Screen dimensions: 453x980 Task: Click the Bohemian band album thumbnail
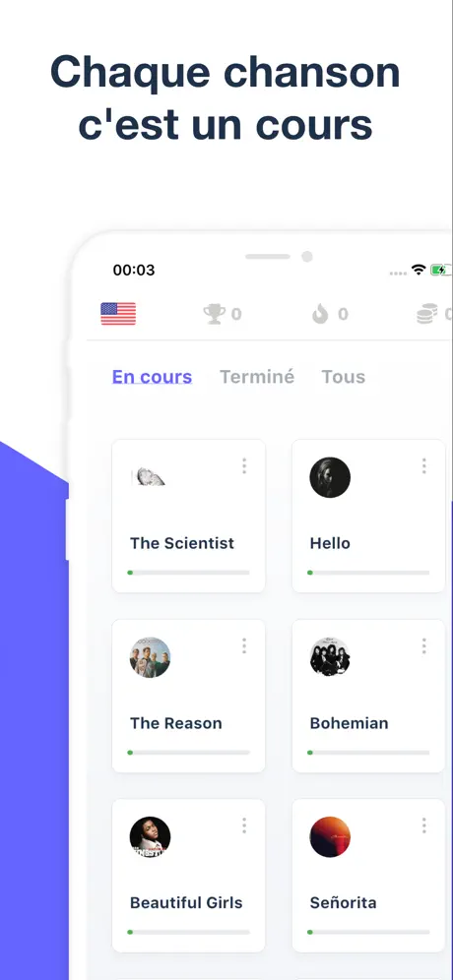tap(330, 657)
